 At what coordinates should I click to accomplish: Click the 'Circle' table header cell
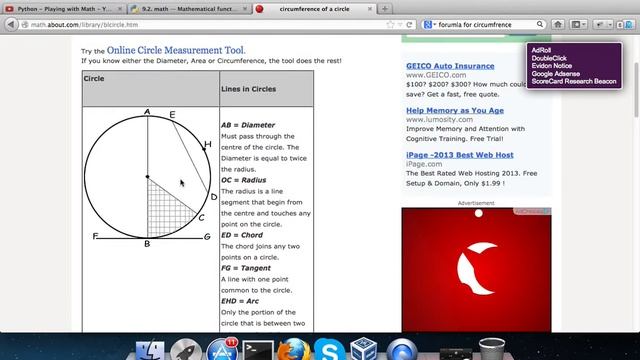(151, 89)
